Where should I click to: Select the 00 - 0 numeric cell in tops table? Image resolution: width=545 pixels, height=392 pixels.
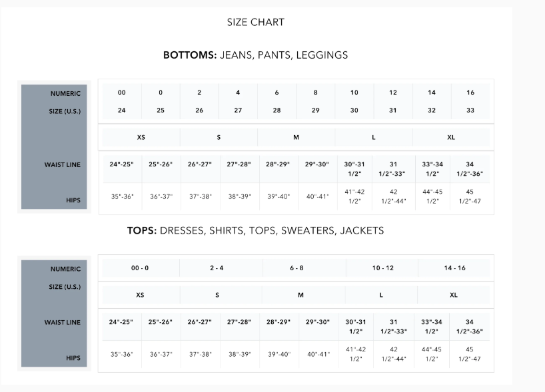pos(141,268)
